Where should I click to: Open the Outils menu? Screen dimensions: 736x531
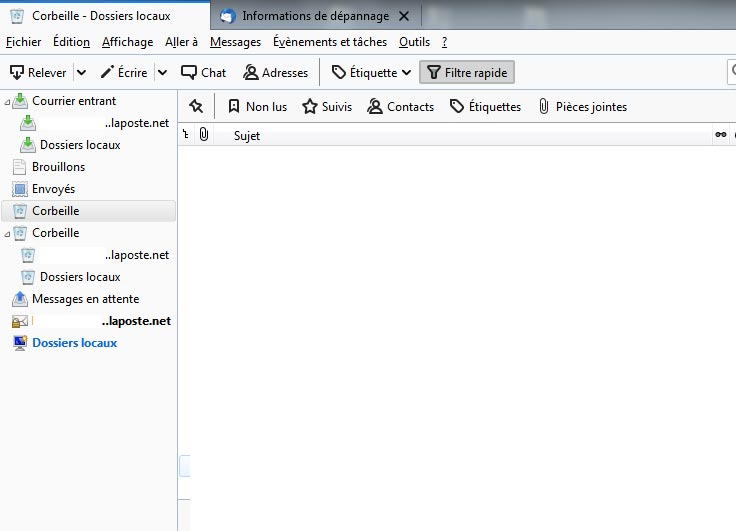(414, 42)
